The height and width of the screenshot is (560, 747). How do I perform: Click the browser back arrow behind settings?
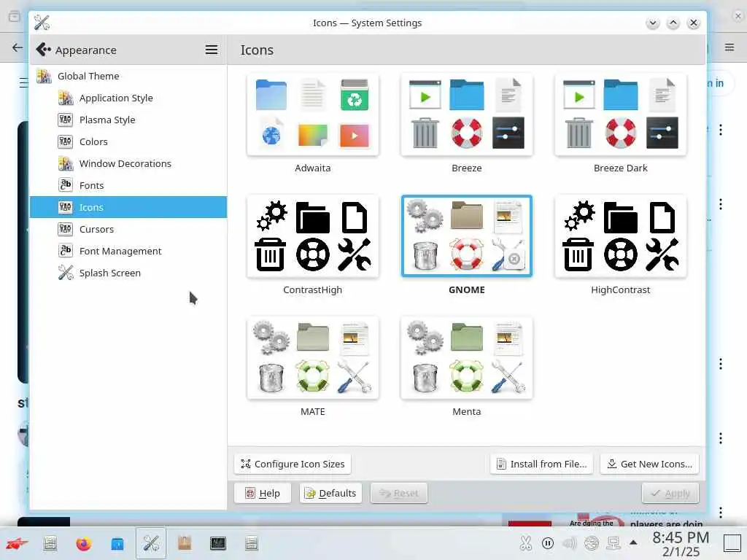point(18,47)
